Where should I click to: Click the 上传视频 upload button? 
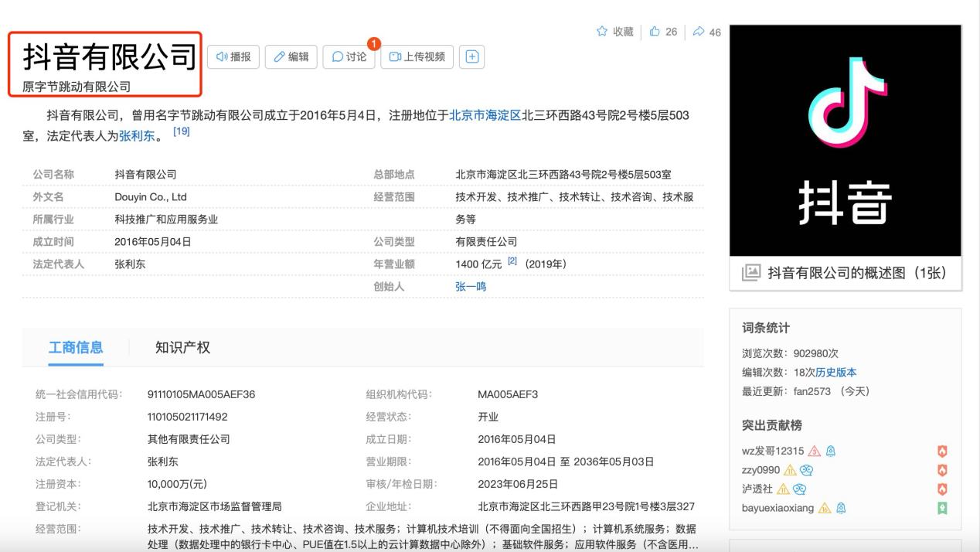[417, 56]
